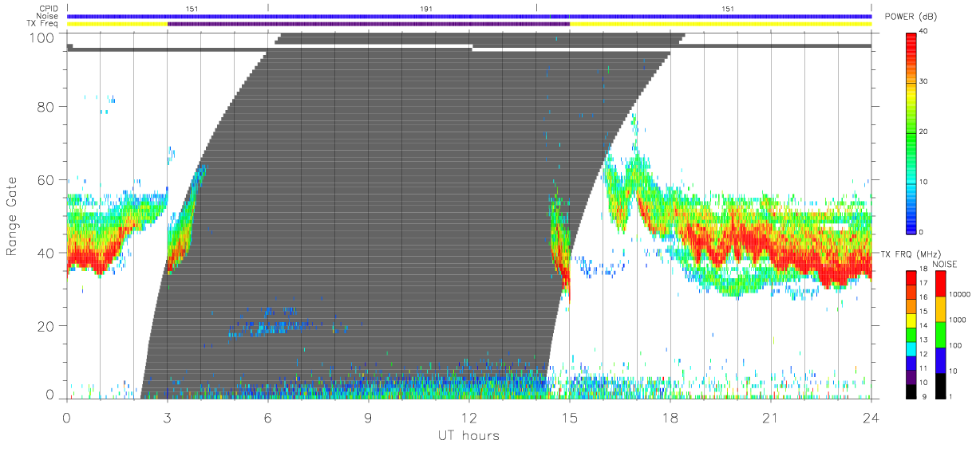
Task: Click the NOISE legend title
Action: 946,264
